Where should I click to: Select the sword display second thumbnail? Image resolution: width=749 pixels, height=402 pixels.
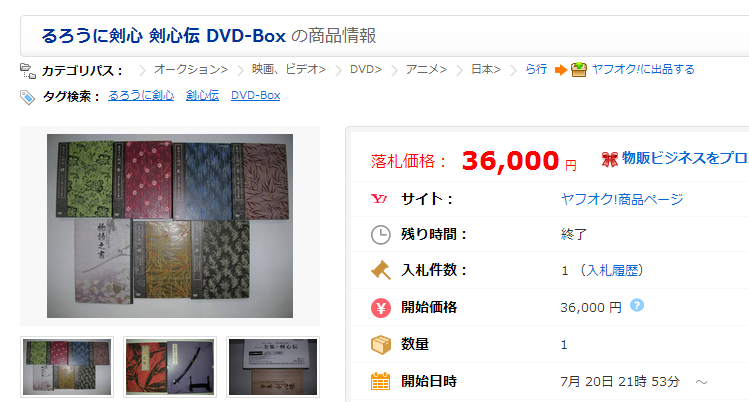(170, 367)
